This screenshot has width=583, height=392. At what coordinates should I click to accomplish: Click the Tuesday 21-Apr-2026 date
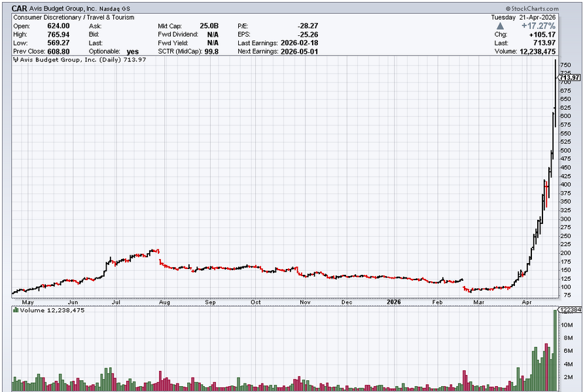pyautogui.click(x=523, y=18)
